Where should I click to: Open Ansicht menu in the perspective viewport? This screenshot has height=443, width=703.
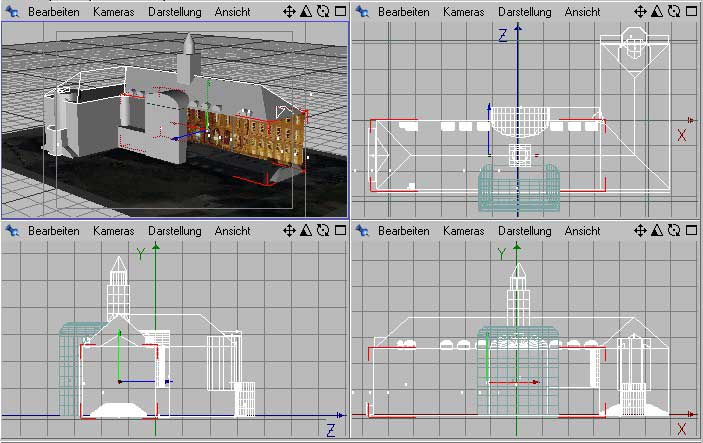232,12
